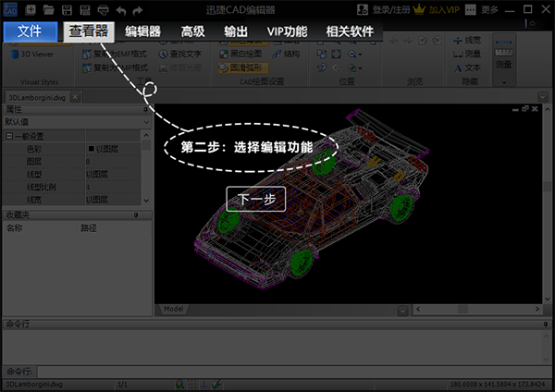The image size is (555, 392).
Task: Click the new file icon in title bar
Action: (31, 10)
